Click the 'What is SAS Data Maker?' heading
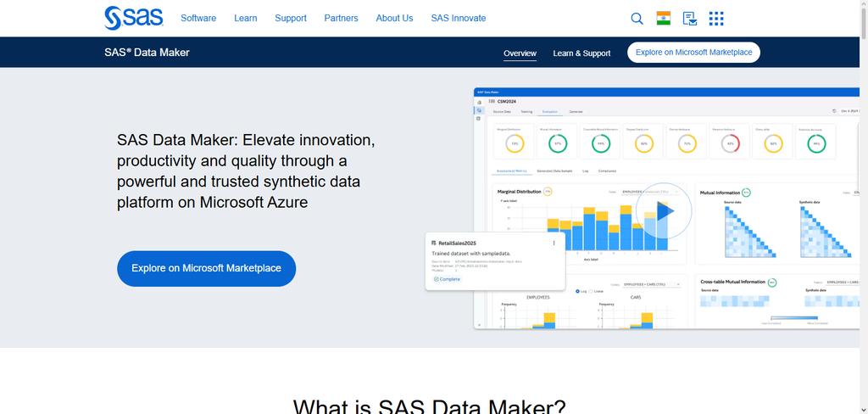868x414 pixels. click(x=429, y=406)
